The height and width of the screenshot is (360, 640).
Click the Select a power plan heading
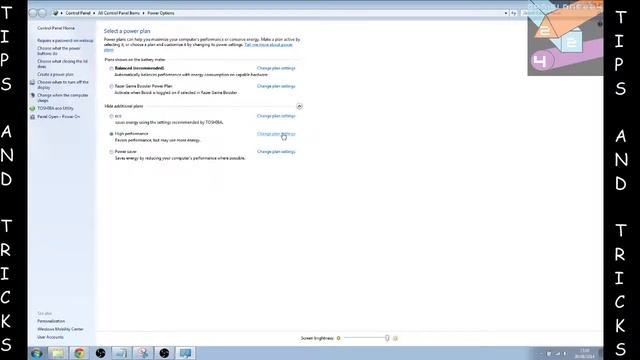127,31
